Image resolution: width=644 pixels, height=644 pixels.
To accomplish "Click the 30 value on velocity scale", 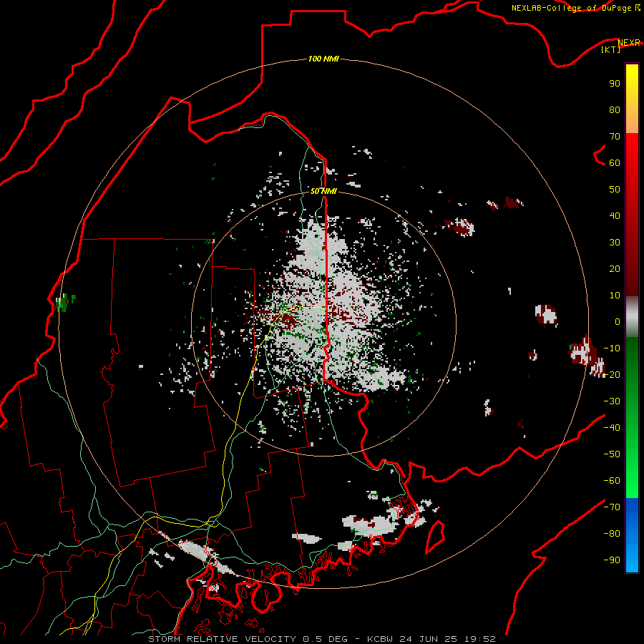I will point(615,243).
